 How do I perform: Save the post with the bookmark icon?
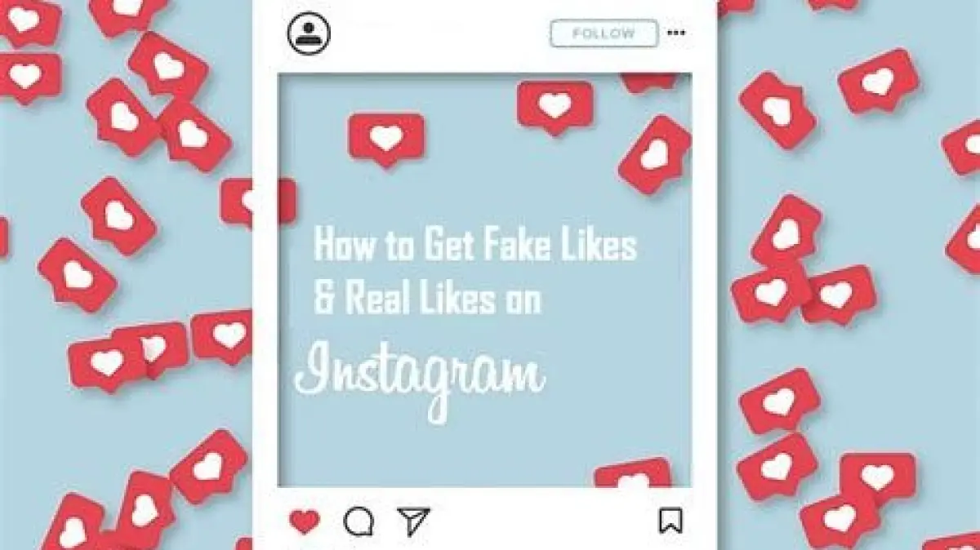670,521
